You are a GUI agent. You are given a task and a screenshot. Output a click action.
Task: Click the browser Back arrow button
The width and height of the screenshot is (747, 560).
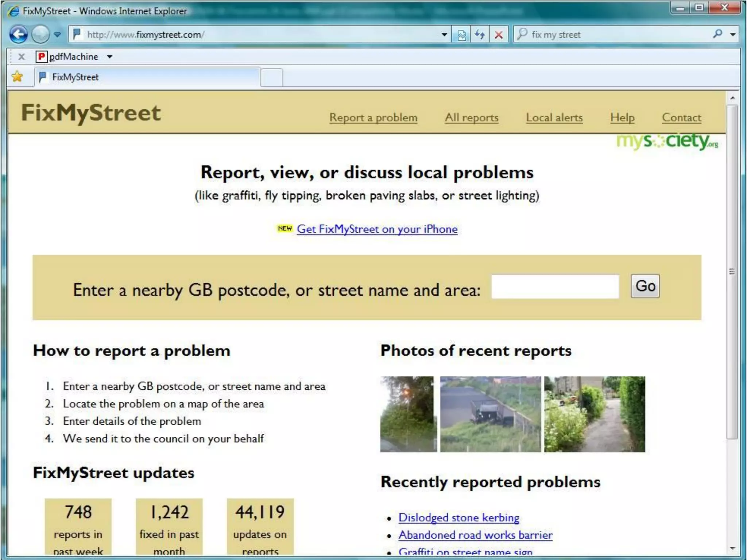(18, 35)
